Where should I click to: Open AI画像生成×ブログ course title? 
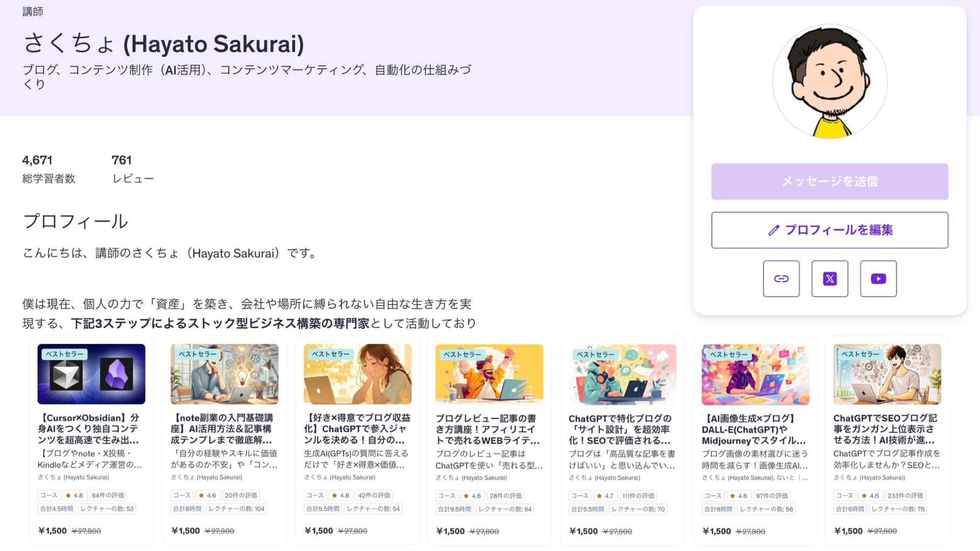(x=754, y=429)
